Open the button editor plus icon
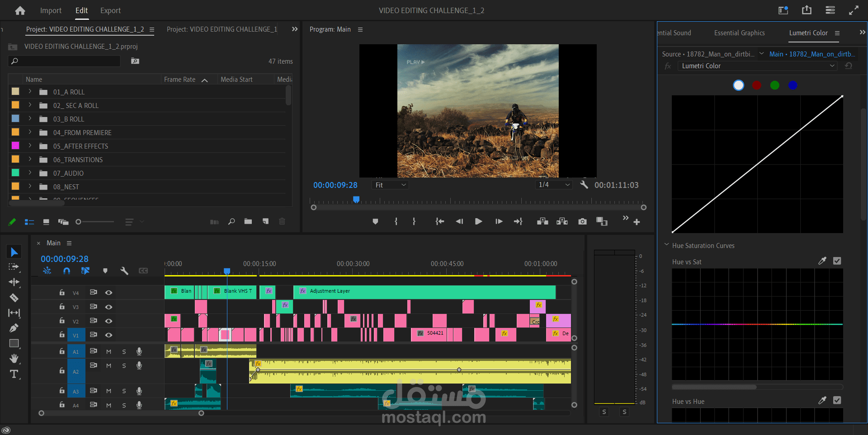The height and width of the screenshot is (435, 868). (637, 222)
